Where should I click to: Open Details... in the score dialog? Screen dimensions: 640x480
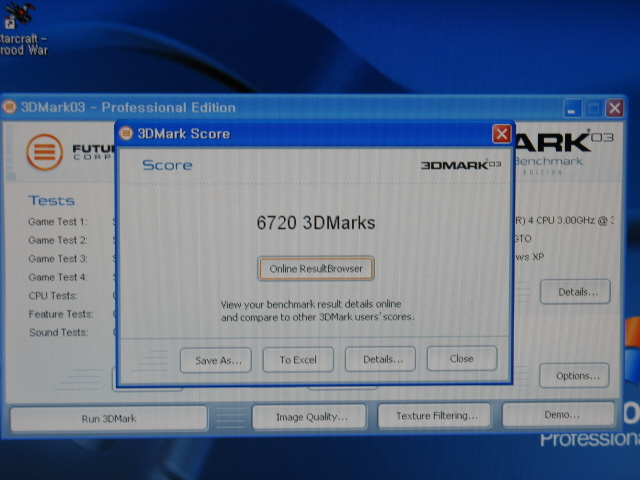(380, 359)
